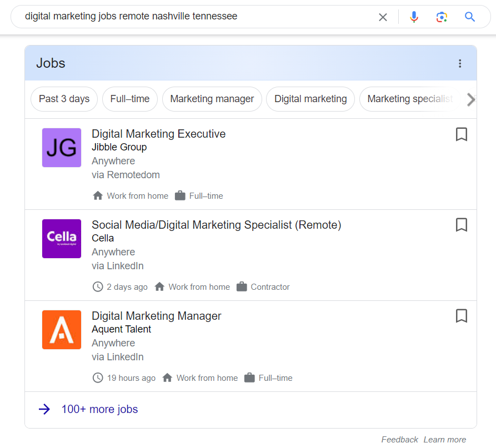
Task: Clear the search query with the X icon
Action: coord(383,17)
